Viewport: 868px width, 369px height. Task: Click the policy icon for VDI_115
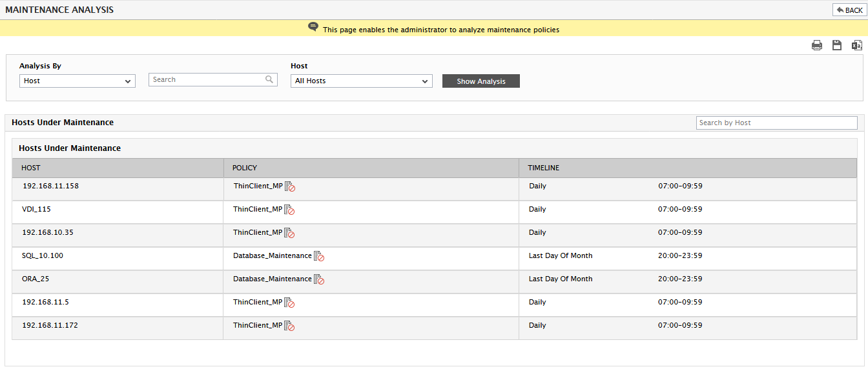pyautogui.click(x=289, y=210)
